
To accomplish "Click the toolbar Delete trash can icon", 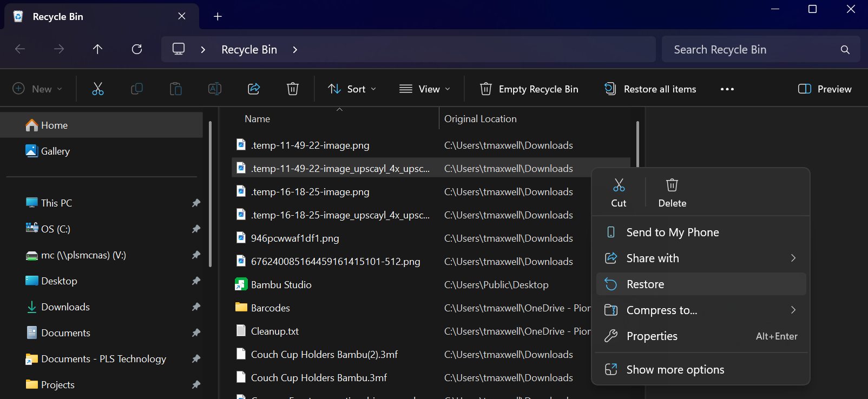I will tap(293, 89).
